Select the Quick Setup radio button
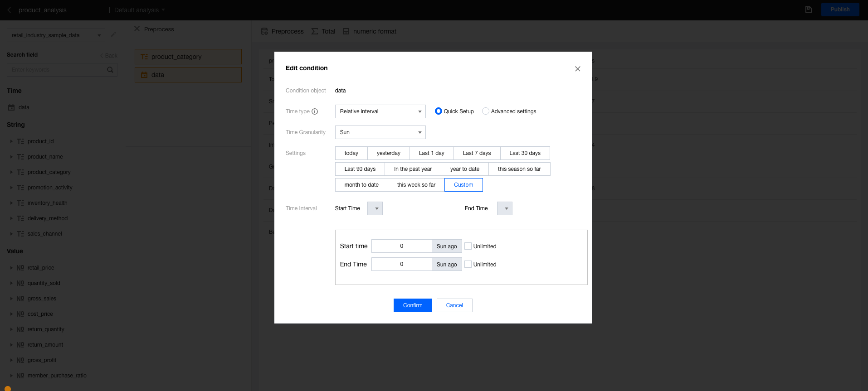 (x=438, y=111)
